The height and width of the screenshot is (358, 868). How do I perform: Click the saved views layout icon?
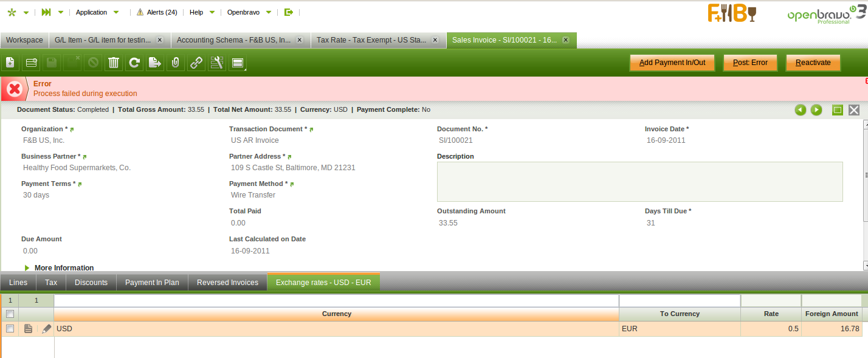click(238, 63)
